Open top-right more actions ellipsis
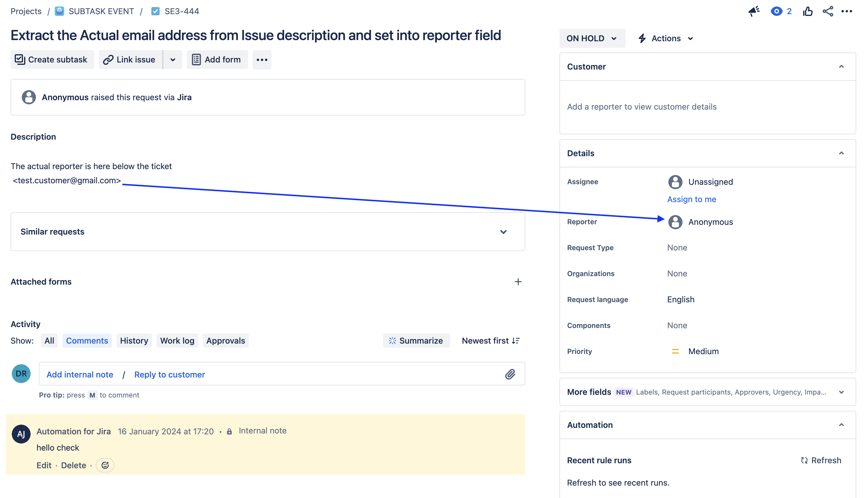Viewport: 868px width, 498px height. coord(847,11)
